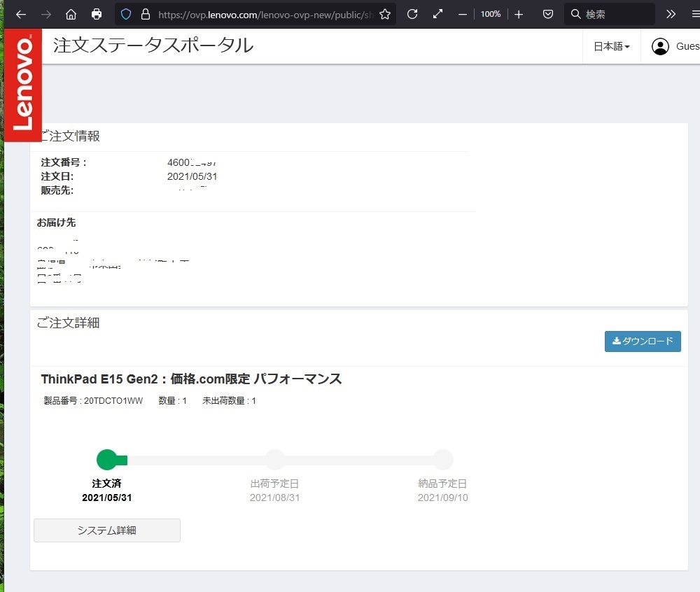Click the Lenovo logo
700x592 pixels.
click(23, 85)
